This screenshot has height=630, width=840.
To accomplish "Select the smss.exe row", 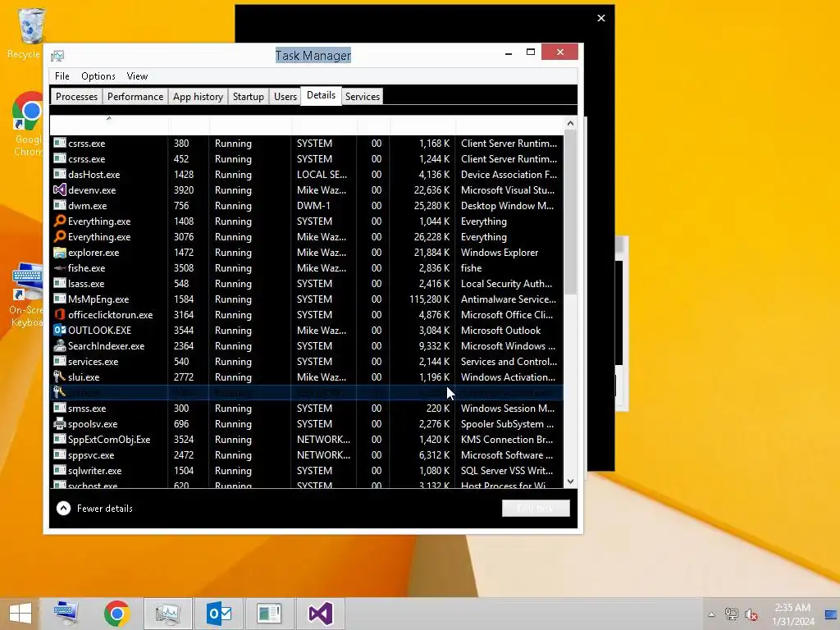I will 307,408.
